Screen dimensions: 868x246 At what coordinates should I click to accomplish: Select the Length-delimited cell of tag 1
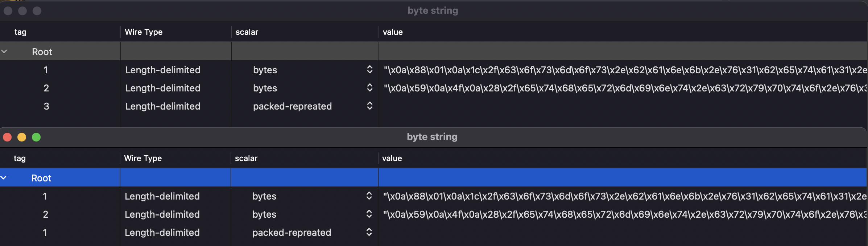163,70
